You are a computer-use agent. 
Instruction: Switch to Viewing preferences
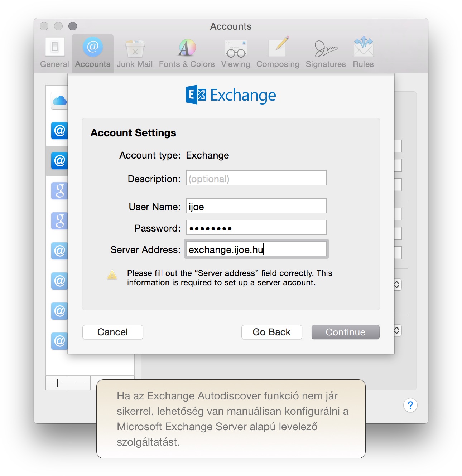[x=235, y=53]
